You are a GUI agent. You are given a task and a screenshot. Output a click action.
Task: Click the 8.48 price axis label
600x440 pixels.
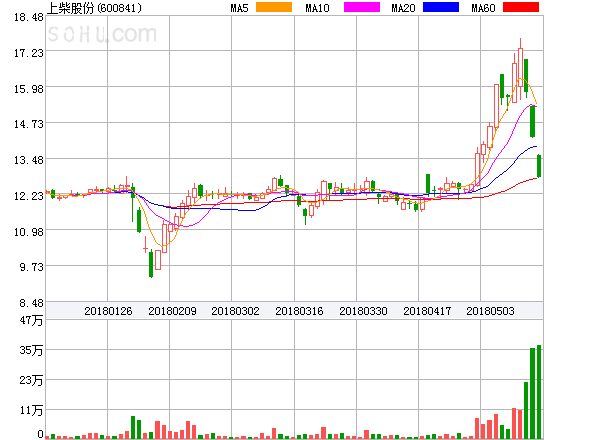click(32, 303)
